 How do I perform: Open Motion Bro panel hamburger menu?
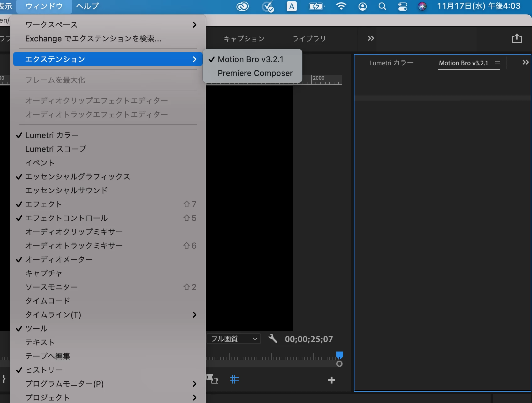tap(497, 63)
